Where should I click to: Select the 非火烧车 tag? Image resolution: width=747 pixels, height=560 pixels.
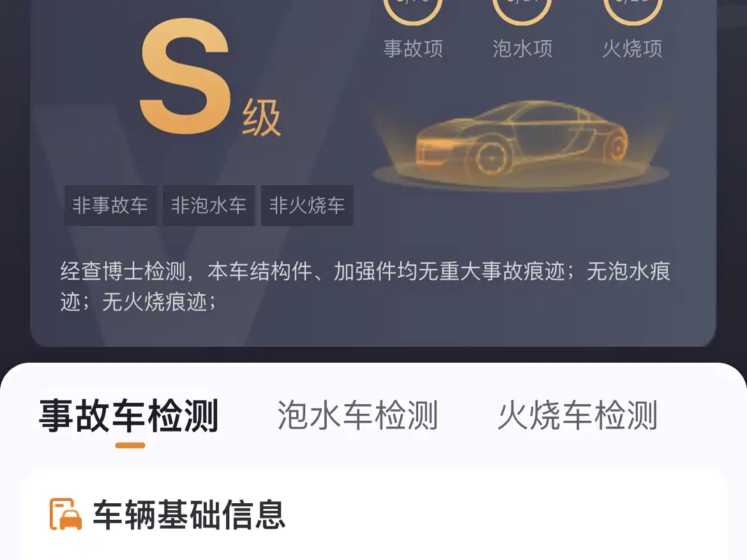pos(307,206)
